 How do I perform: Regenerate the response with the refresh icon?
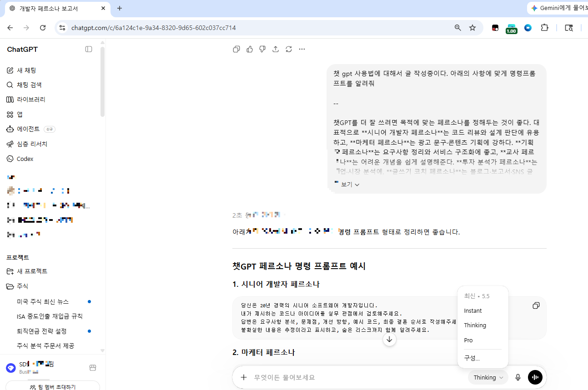(289, 49)
